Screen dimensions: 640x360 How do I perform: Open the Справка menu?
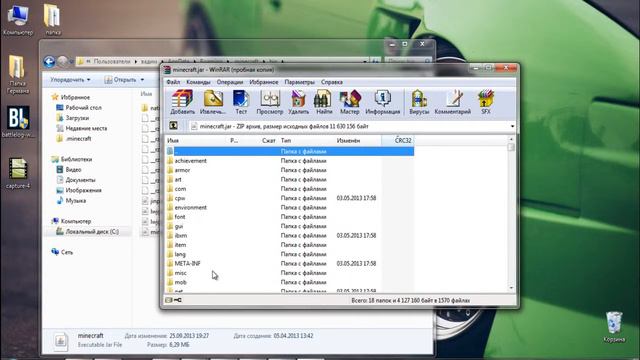(x=332, y=82)
